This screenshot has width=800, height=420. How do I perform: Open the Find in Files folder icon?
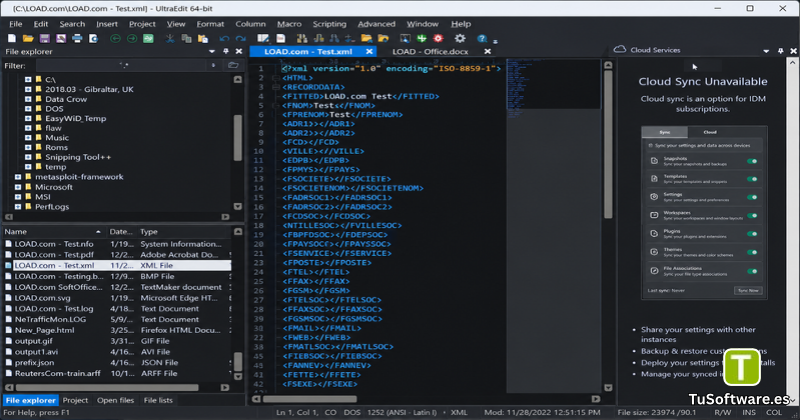click(x=366, y=38)
